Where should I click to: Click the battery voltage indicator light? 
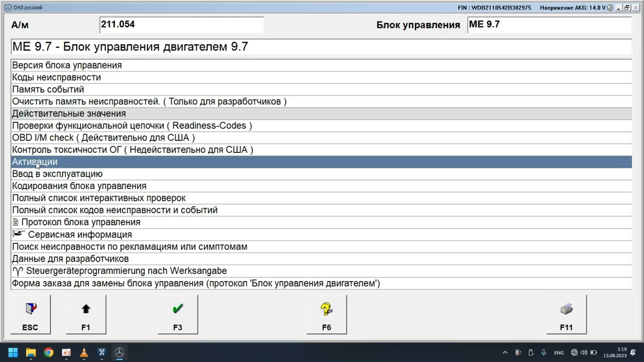coord(610,8)
